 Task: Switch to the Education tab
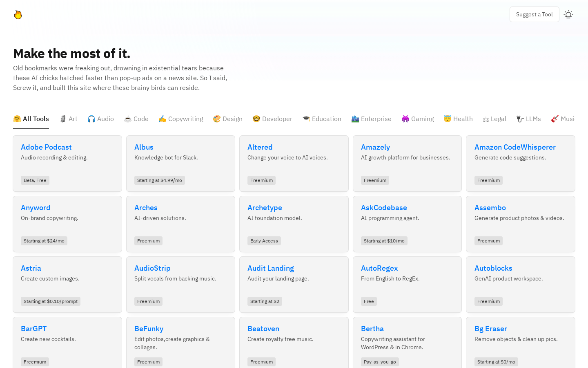pyautogui.click(x=322, y=119)
